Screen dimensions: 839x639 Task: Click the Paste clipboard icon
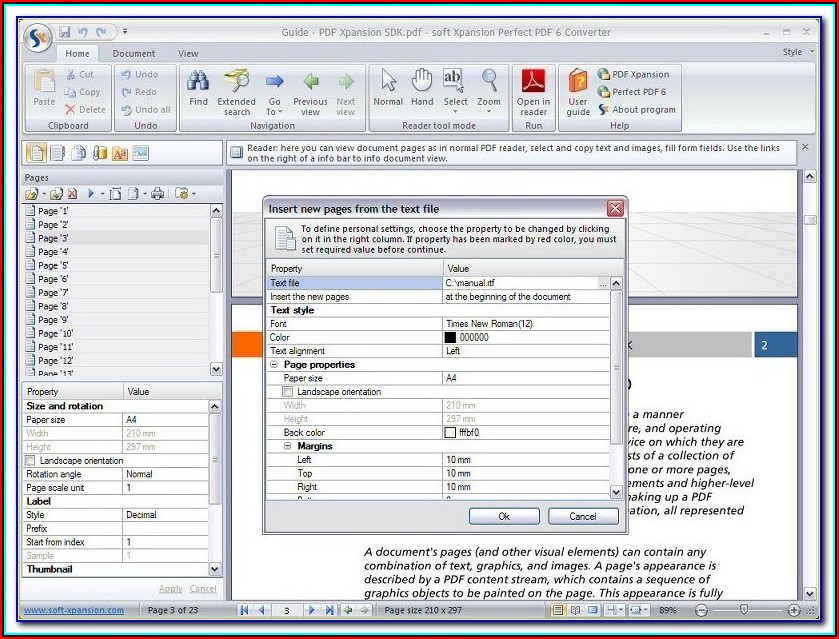(x=44, y=83)
